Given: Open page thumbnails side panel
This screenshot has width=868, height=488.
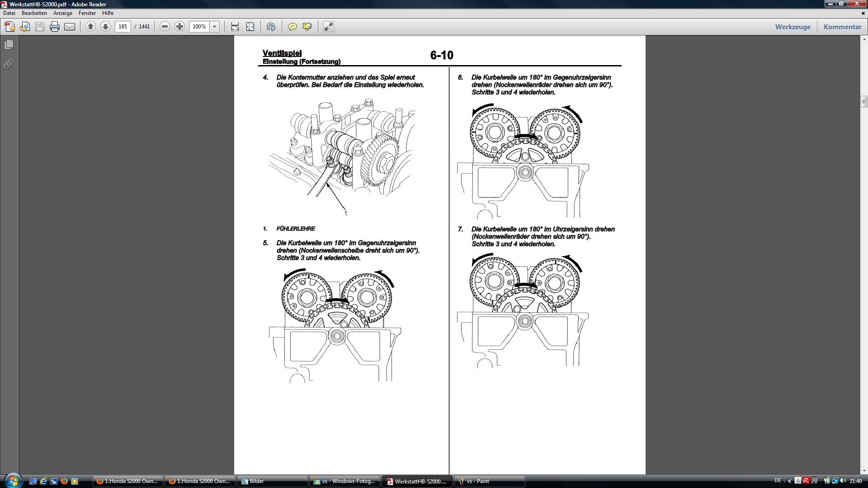Looking at the screenshot, I should (x=9, y=45).
